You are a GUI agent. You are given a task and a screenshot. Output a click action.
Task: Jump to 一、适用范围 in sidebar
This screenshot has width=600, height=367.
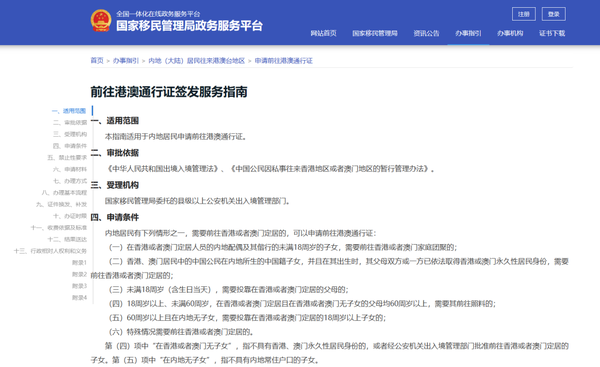pyautogui.click(x=69, y=111)
